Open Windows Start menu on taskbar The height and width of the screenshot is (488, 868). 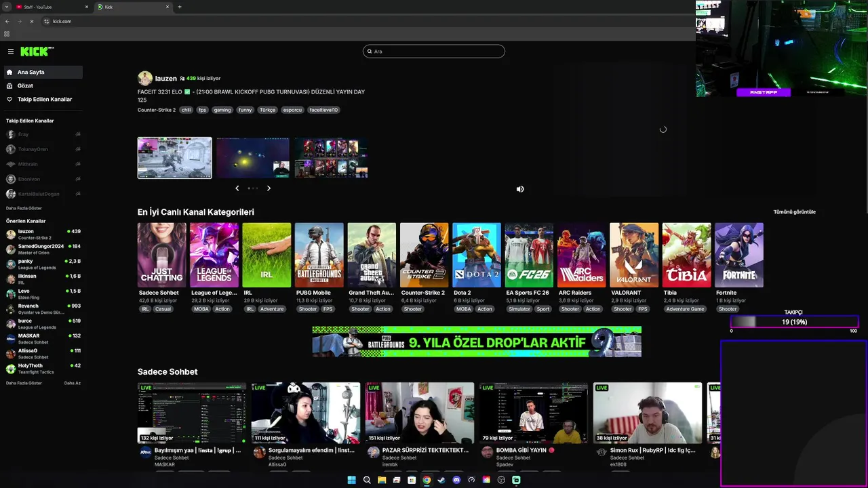351,480
